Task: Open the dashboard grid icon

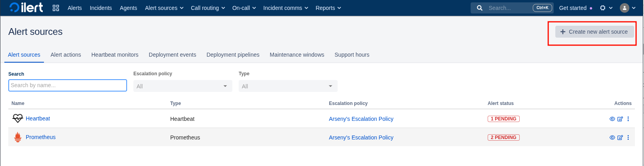Action: (56, 8)
